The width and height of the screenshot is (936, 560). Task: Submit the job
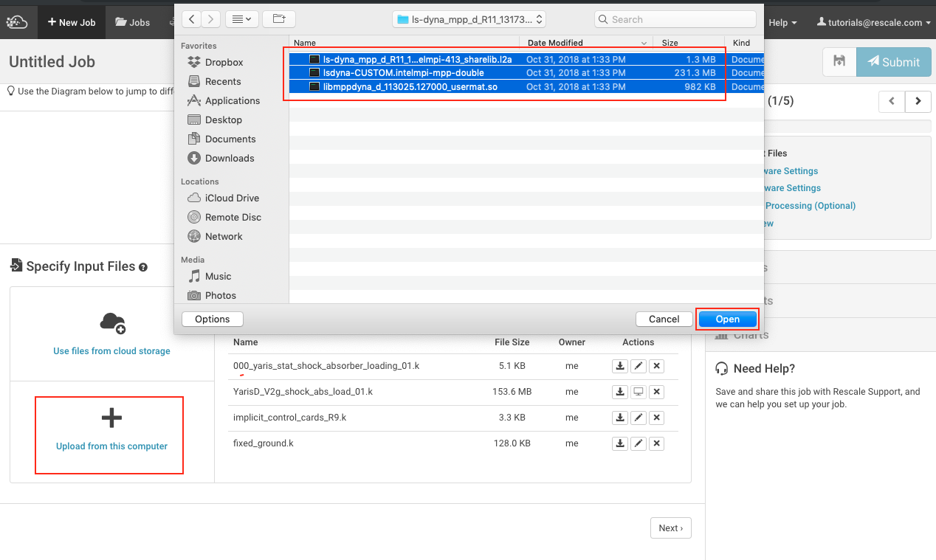(893, 62)
